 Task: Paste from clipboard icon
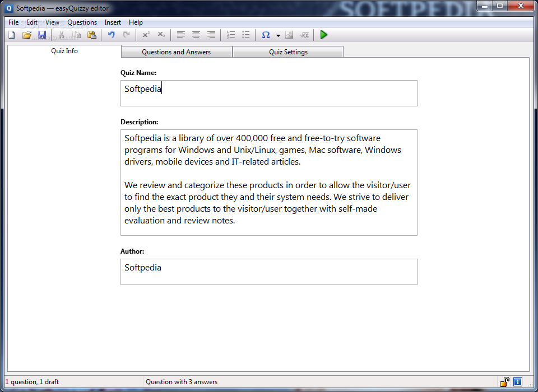[x=91, y=35]
